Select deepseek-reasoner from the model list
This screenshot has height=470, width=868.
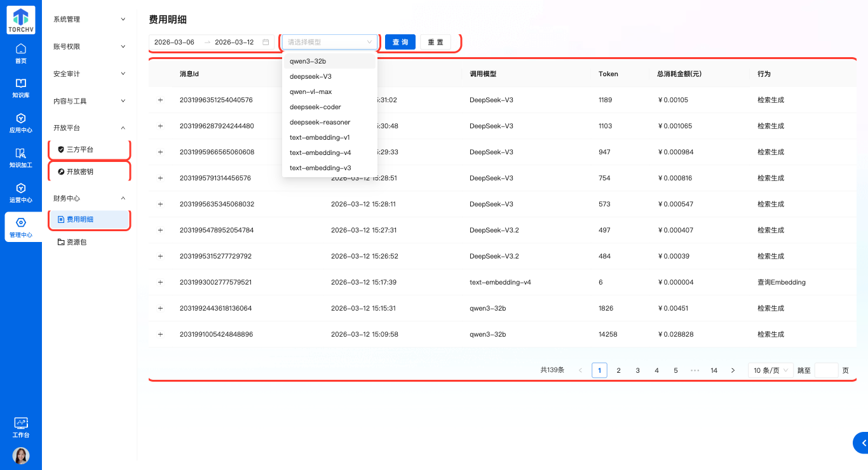320,122
